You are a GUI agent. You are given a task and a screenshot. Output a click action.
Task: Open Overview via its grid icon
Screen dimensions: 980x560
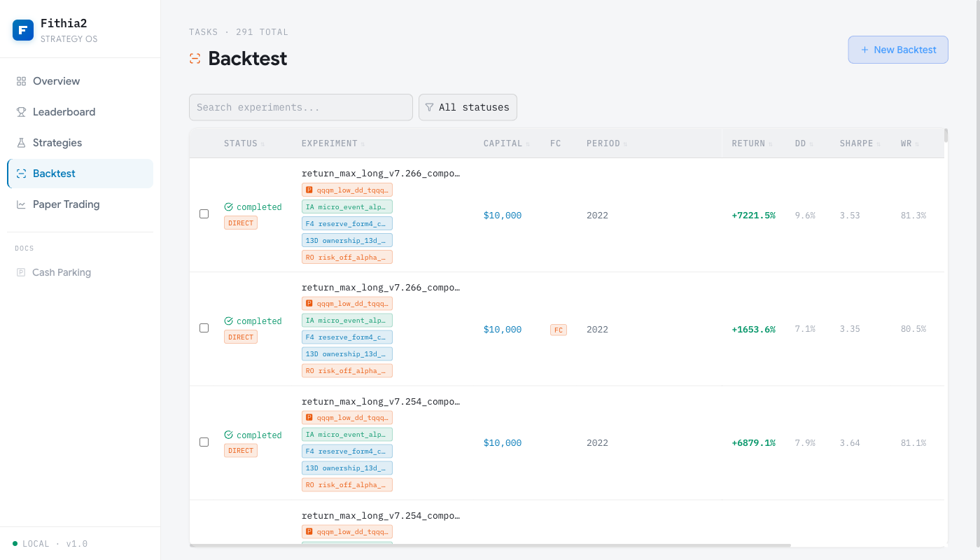21,81
